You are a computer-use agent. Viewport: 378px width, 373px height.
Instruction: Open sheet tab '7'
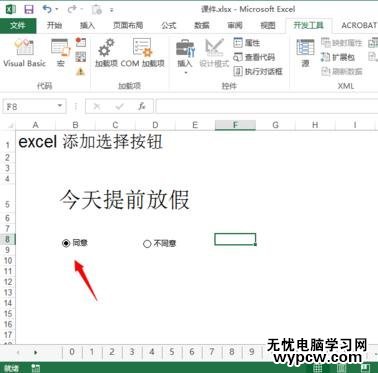coord(212,352)
